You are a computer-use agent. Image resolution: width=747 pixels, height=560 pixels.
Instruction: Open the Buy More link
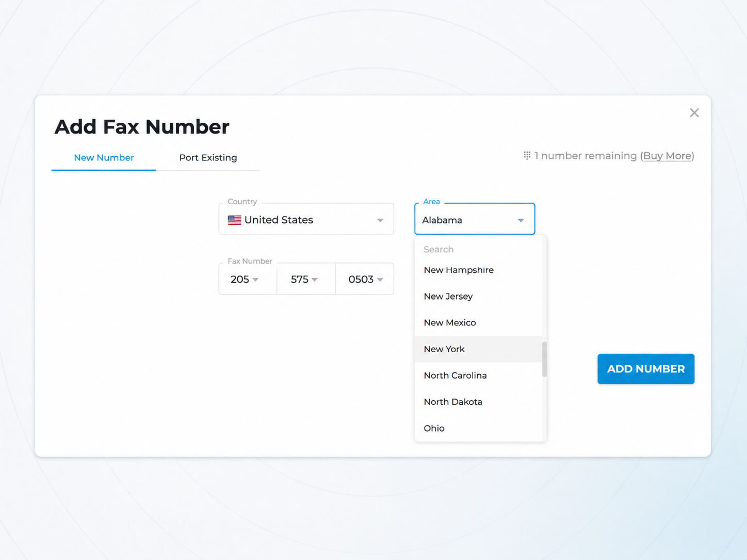point(667,156)
